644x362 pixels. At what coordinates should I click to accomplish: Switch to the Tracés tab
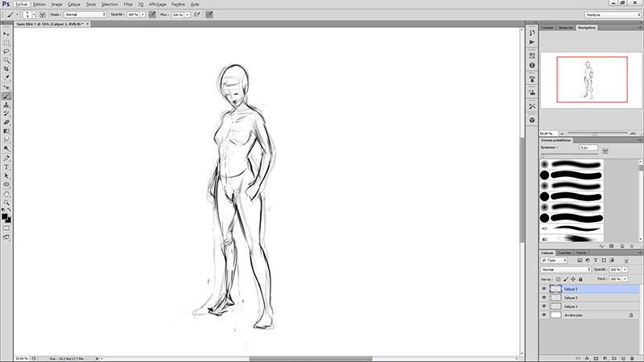tap(580, 253)
